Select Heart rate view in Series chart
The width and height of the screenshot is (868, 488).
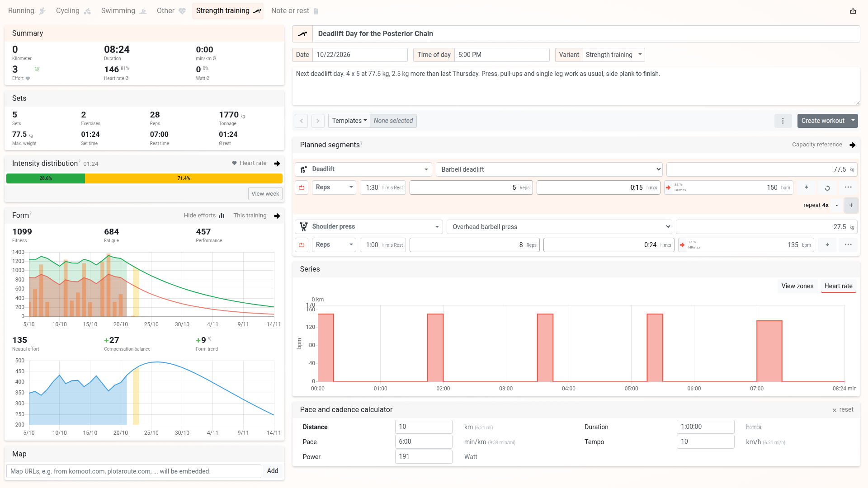(838, 286)
